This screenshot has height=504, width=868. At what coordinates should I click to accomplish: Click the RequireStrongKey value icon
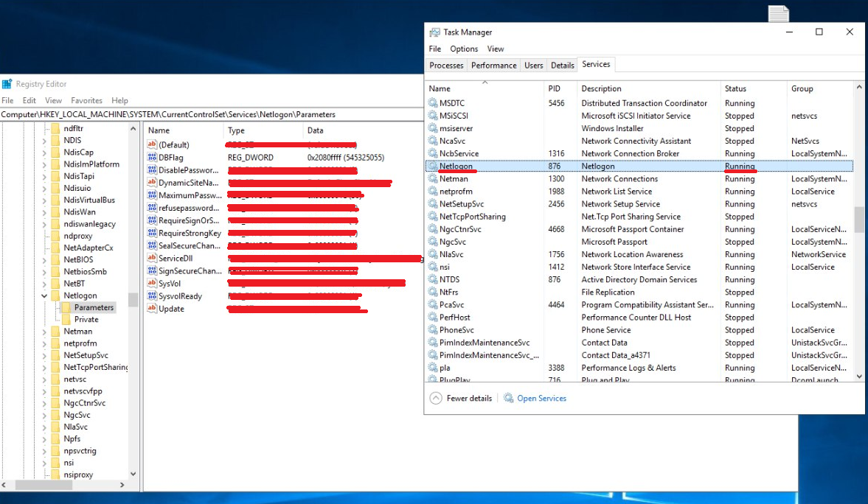(152, 233)
